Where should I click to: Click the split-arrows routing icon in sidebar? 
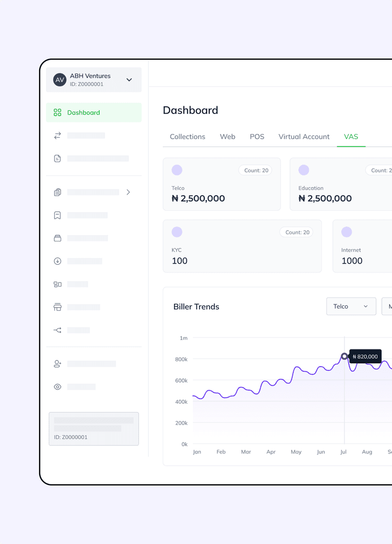click(57, 330)
